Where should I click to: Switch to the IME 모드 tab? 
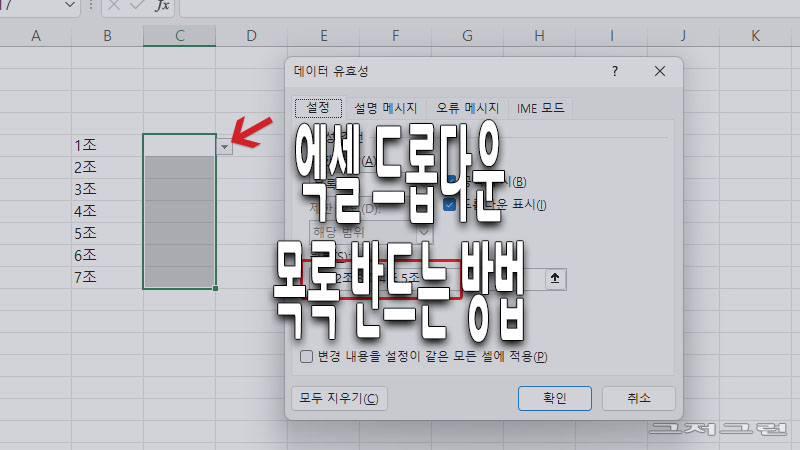[x=540, y=108]
